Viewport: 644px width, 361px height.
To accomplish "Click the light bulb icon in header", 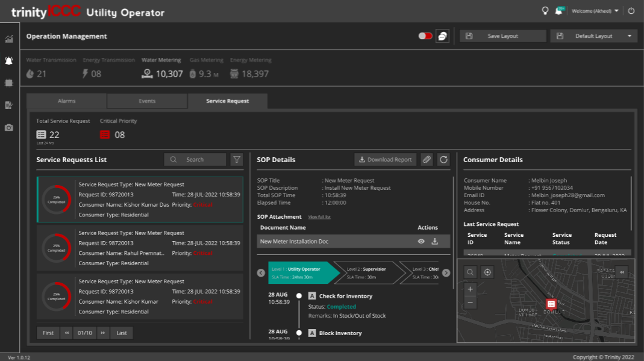I will [x=545, y=11].
